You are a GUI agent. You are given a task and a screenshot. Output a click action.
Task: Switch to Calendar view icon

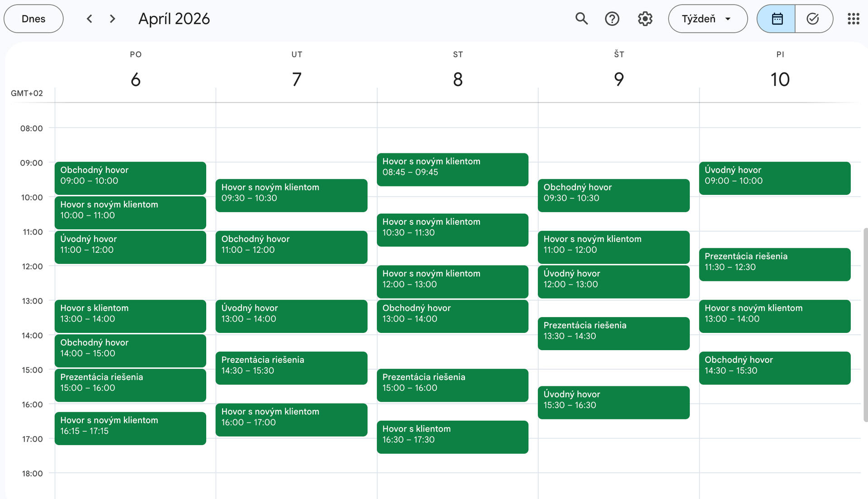tap(777, 19)
